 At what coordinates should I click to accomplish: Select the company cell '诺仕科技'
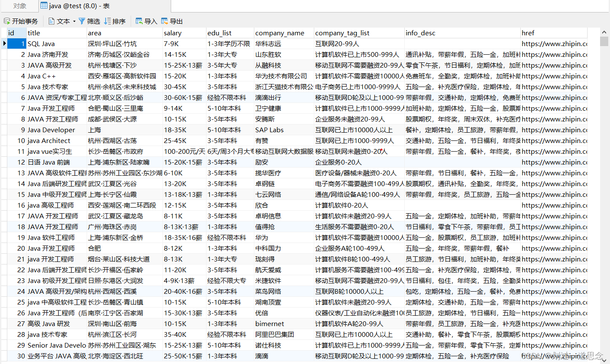coord(284,345)
